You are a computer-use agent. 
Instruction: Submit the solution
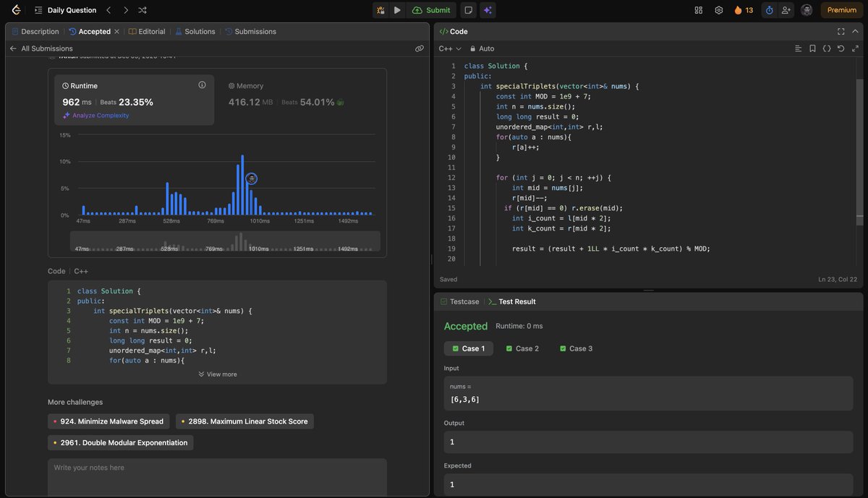(431, 10)
